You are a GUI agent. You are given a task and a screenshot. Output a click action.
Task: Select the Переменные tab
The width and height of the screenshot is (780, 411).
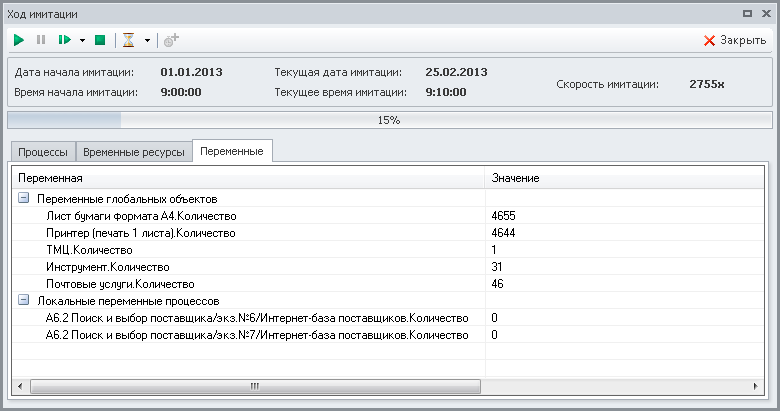(231, 151)
